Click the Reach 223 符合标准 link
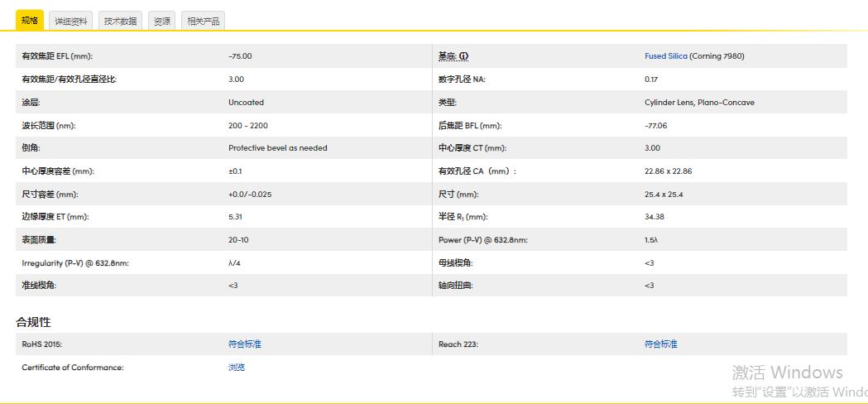 660,344
